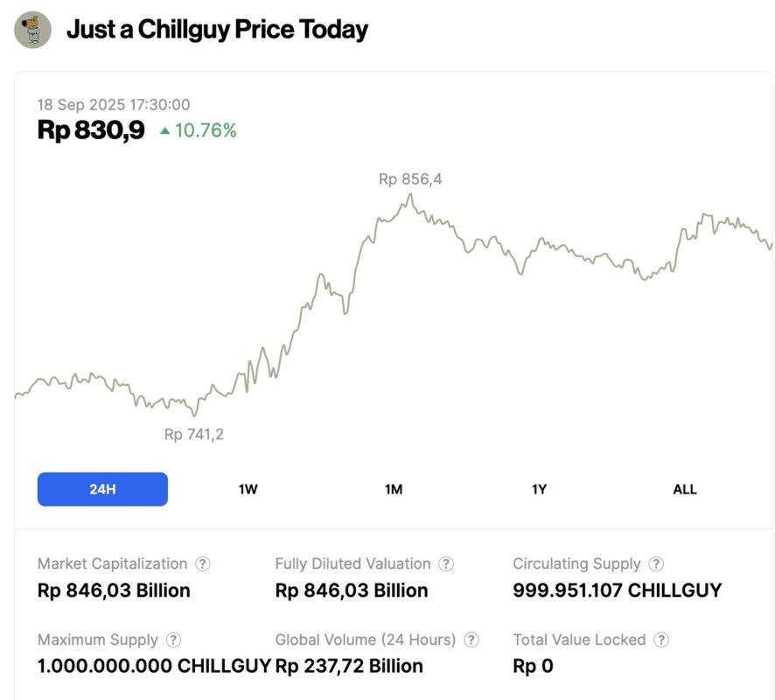
Task: Click the green price increase arrow
Action: tap(164, 131)
